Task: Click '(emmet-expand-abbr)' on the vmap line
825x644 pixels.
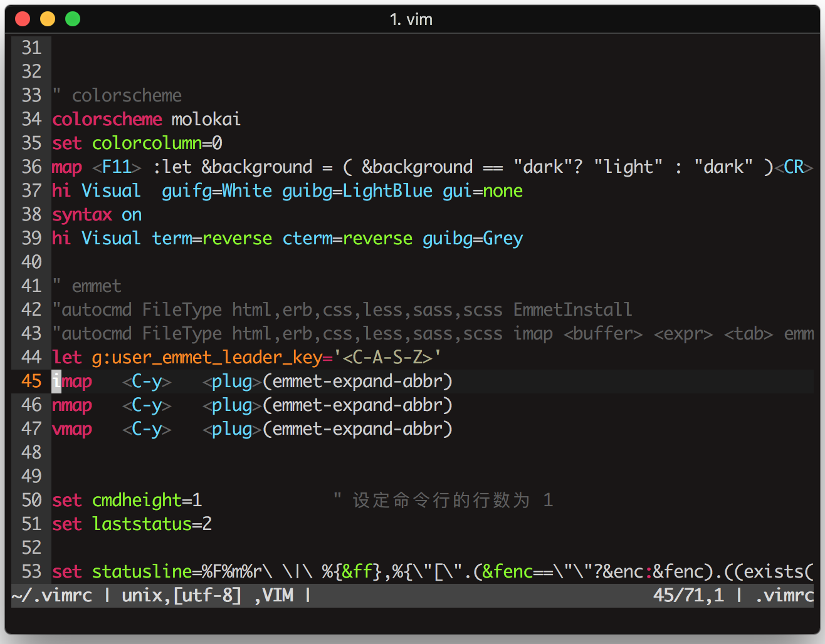Action: tap(357, 428)
